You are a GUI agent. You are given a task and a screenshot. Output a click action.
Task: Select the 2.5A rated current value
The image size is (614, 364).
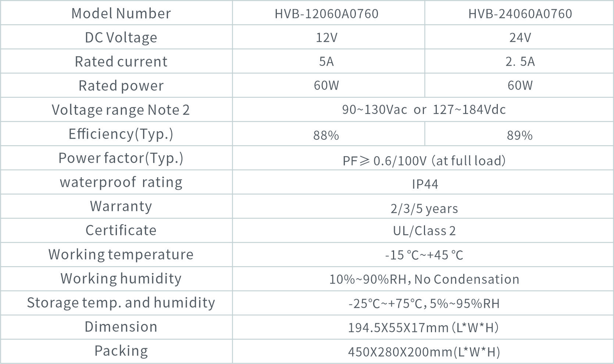click(x=520, y=61)
